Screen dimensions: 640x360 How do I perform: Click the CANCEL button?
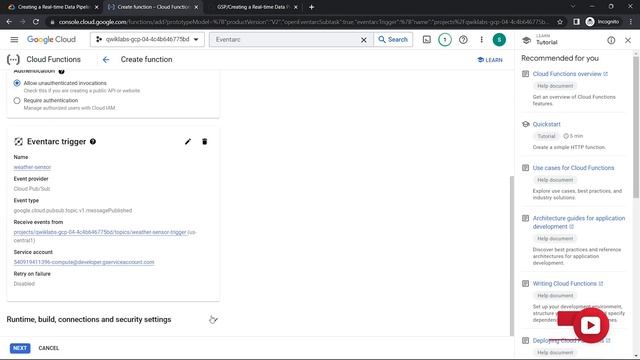(x=49, y=348)
